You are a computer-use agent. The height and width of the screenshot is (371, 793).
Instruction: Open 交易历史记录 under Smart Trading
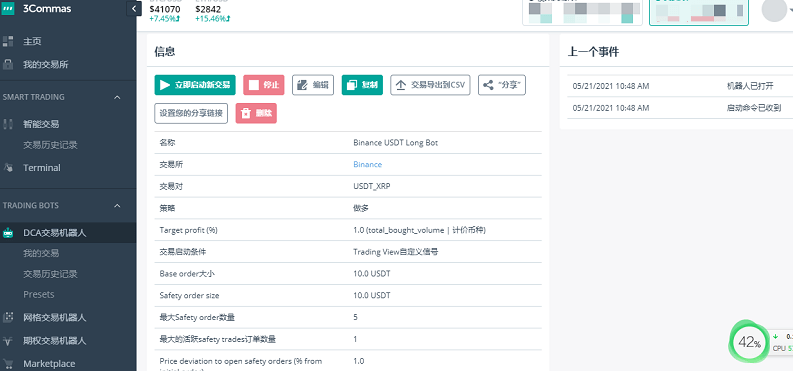click(50, 145)
